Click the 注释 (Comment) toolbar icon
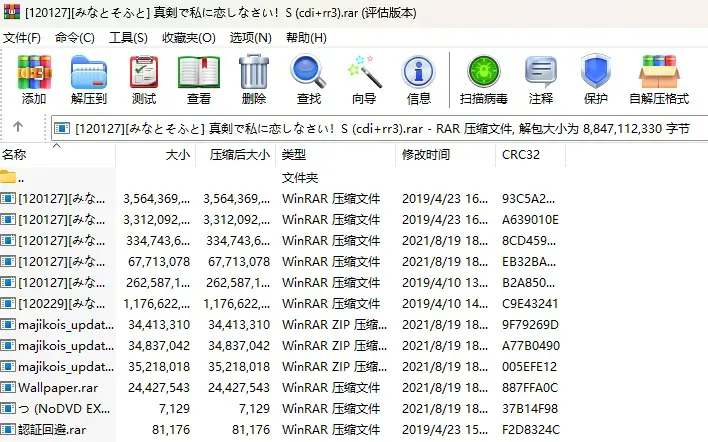The image size is (708, 442). pyautogui.click(x=541, y=71)
